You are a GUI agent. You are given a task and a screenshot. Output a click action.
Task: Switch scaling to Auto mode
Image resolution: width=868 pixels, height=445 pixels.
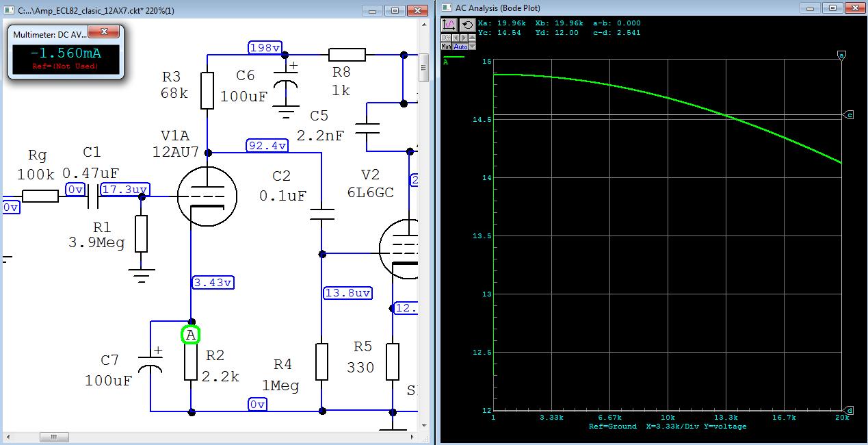460,46
